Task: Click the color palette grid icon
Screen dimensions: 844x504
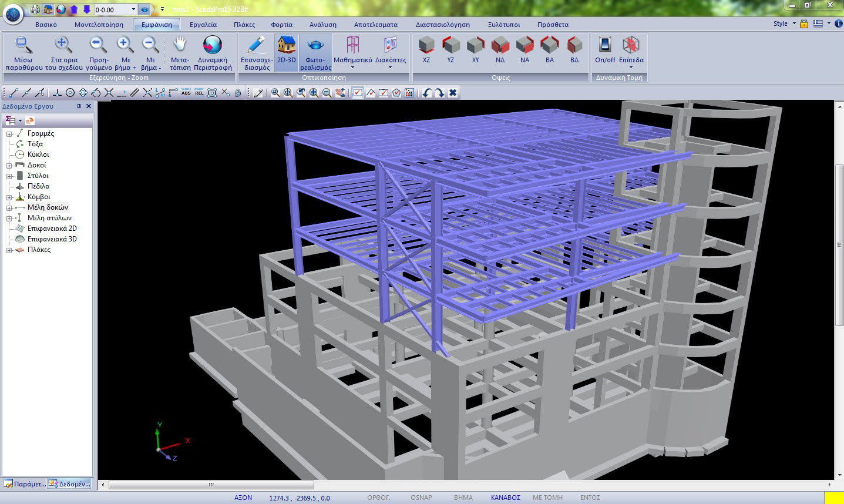Action: (x=409, y=93)
